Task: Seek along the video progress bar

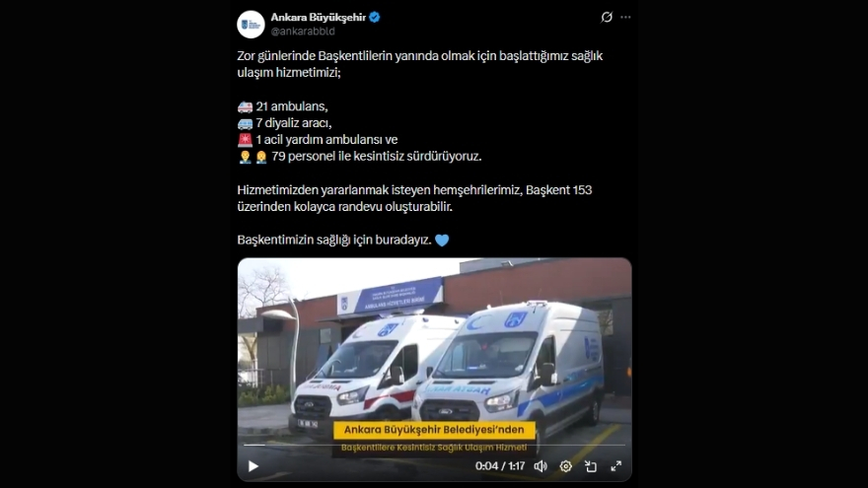Action: pyautogui.click(x=435, y=445)
